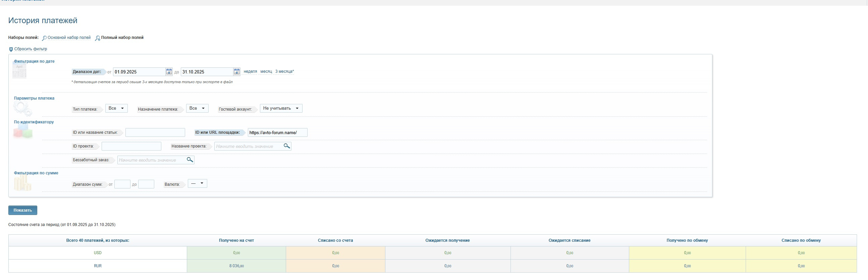Open the calendar picker for the start date
The width and height of the screenshot is (868, 280).
coord(169,71)
